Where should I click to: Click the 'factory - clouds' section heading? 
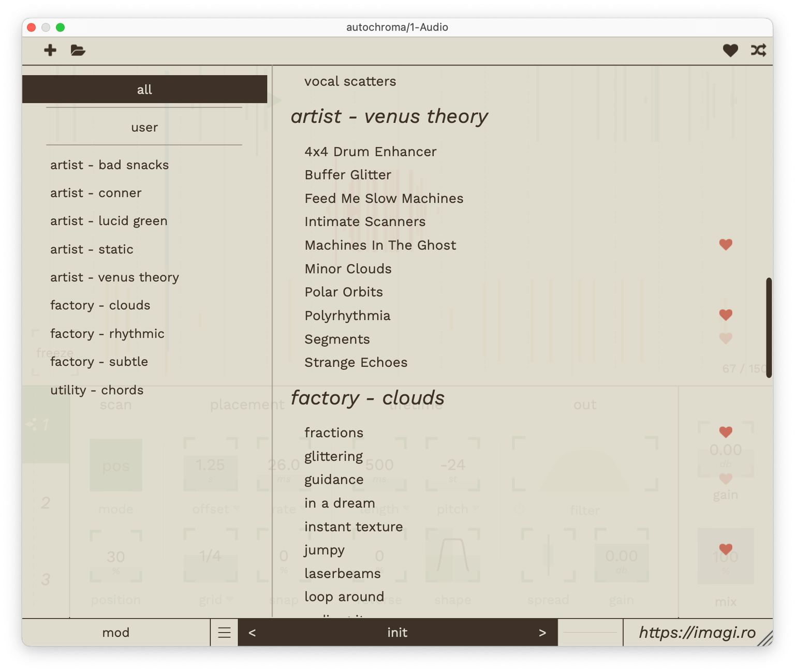click(367, 398)
